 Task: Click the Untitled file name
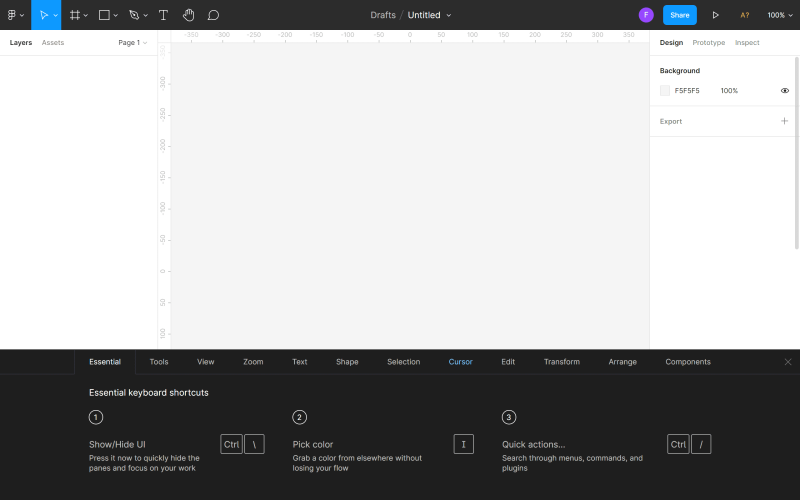pyautogui.click(x=423, y=15)
